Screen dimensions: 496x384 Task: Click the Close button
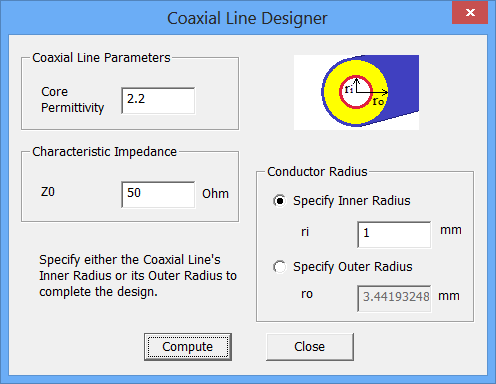point(310,347)
